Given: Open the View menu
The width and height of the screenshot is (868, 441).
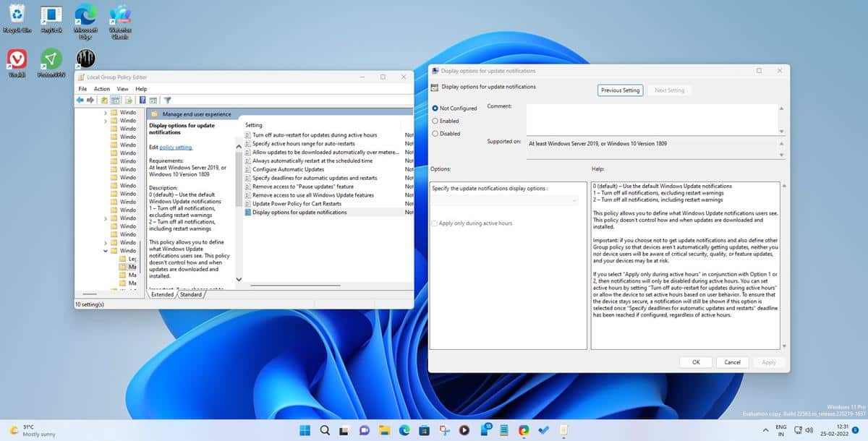Looking at the screenshot, I should pyautogui.click(x=123, y=89).
